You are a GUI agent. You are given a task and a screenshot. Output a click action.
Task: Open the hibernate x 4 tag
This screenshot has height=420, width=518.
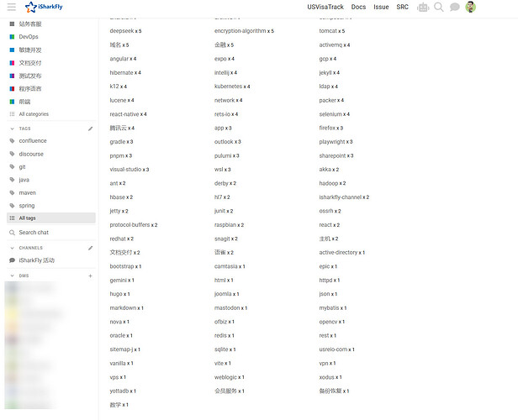pyautogui.click(x=125, y=72)
